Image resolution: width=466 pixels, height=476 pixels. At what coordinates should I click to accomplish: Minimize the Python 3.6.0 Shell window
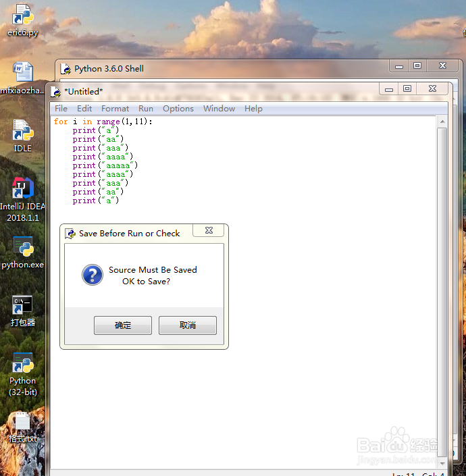(x=399, y=66)
